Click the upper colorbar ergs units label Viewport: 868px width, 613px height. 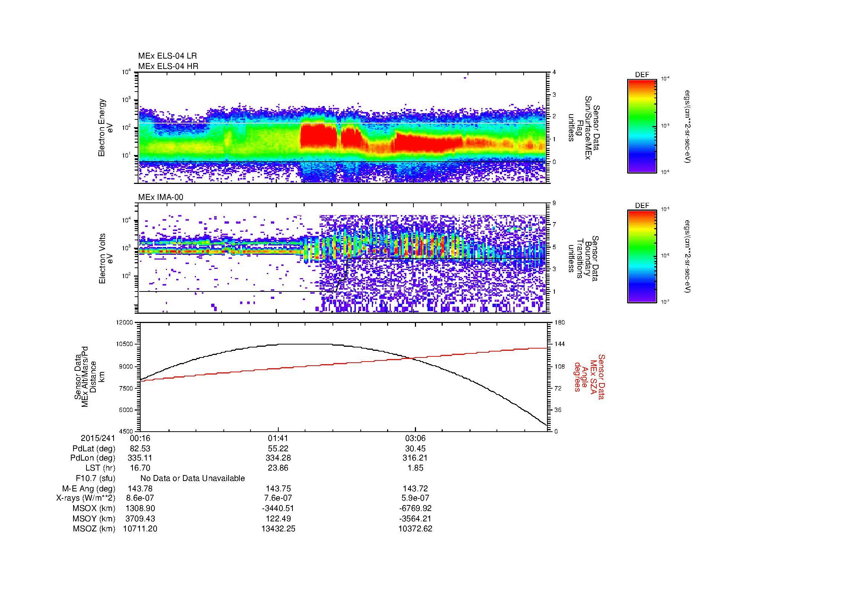click(x=688, y=126)
